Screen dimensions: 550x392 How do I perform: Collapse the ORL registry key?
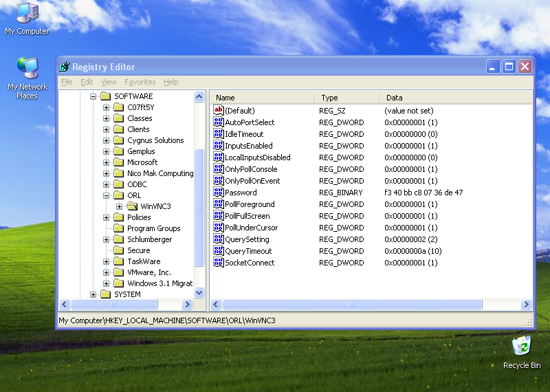(107, 195)
